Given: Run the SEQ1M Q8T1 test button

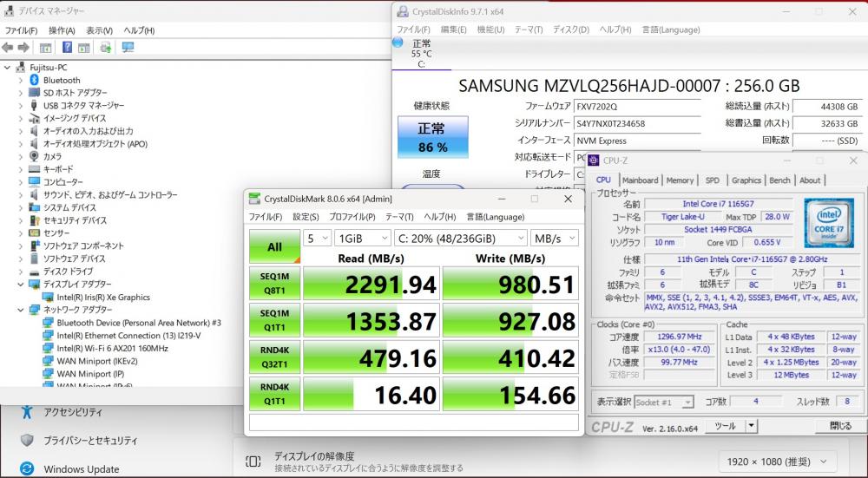Looking at the screenshot, I should pyautogui.click(x=274, y=284).
